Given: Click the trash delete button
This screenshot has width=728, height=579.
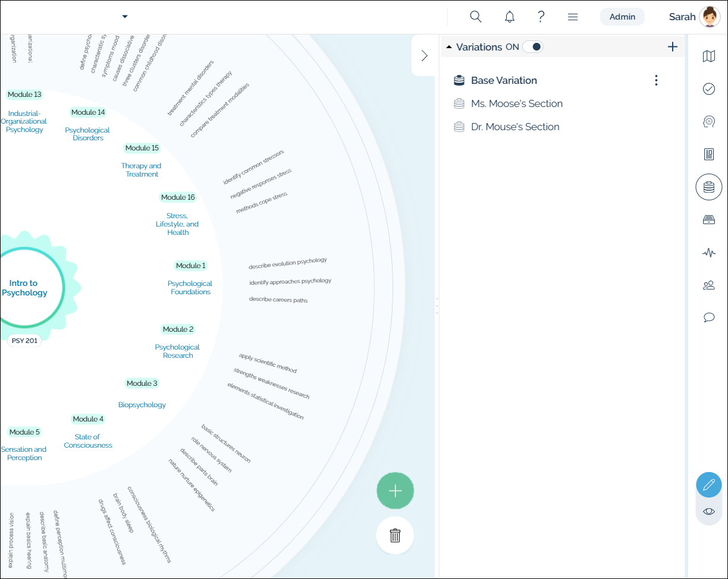Looking at the screenshot, I should pos(395,536).
